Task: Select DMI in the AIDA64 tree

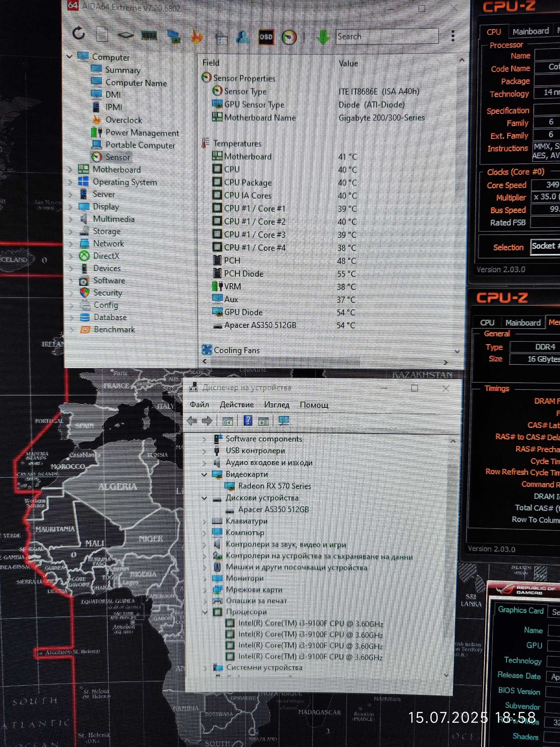Action: click(113, 95)
